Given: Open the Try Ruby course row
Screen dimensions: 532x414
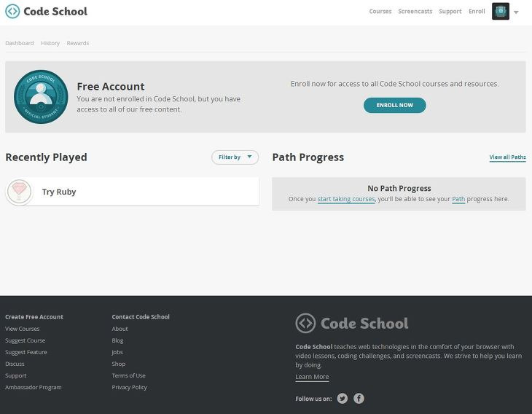Looking at the screenshot, I should pos(133,192).
